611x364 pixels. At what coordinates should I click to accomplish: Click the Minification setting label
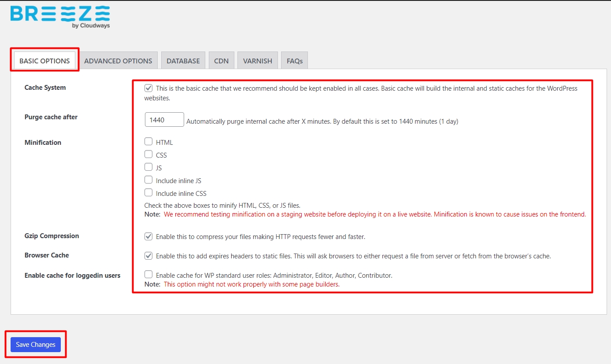[x=43, y=143]
